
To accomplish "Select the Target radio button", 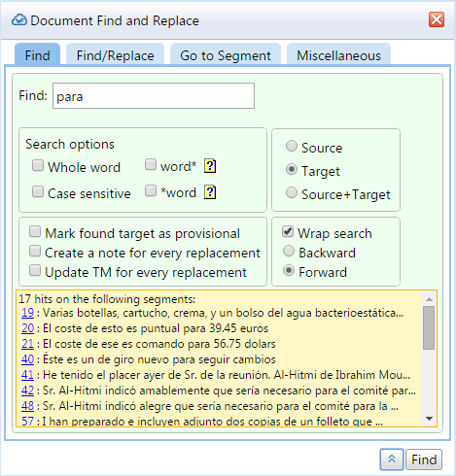I will pos(292,169).
